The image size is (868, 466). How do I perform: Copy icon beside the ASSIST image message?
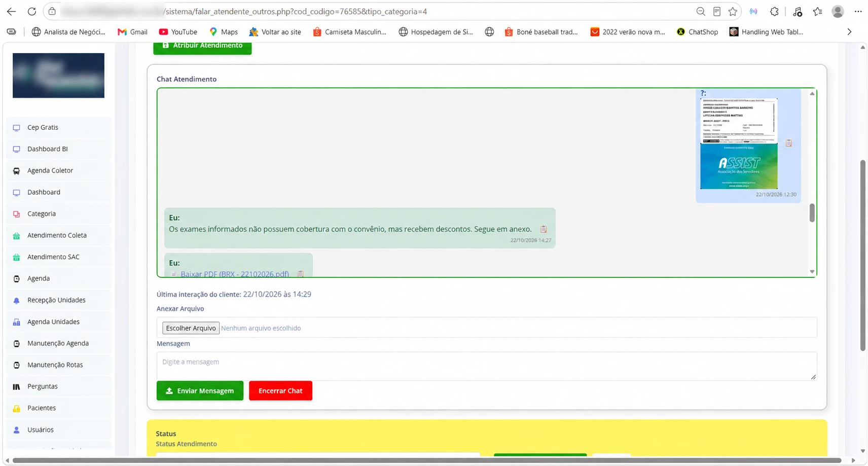pyautogui.click(x=788, y=143)
